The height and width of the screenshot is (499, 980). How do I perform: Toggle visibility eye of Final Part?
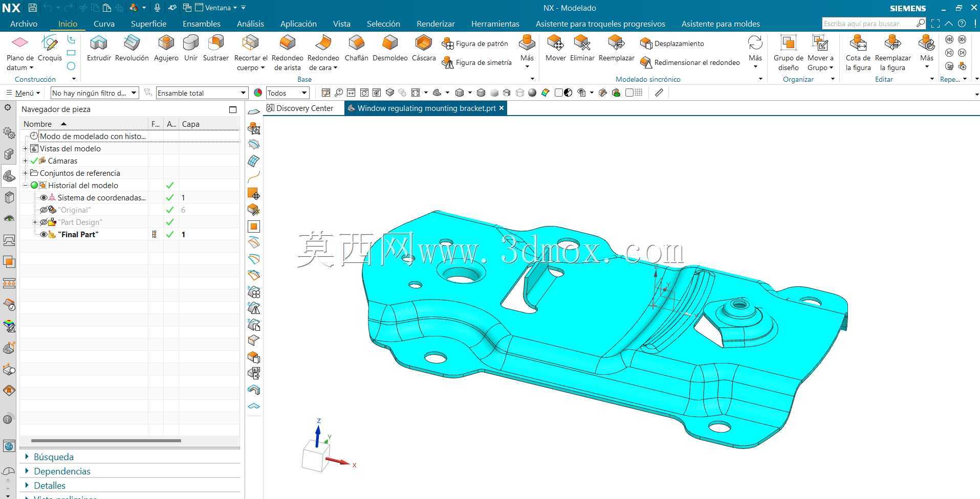pos(43,235)
